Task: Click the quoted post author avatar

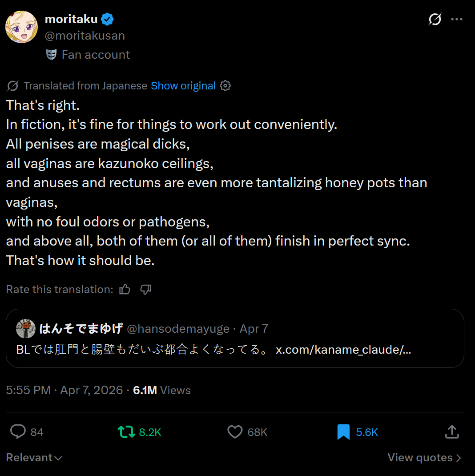Action: (26, 329)
